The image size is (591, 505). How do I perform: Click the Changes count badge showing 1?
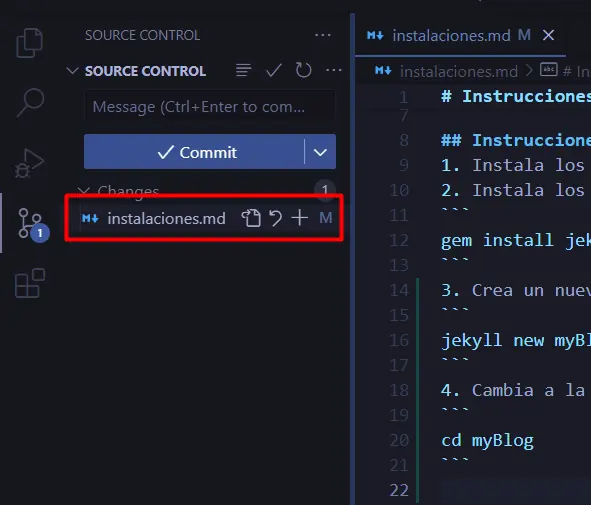click(325, 190)
